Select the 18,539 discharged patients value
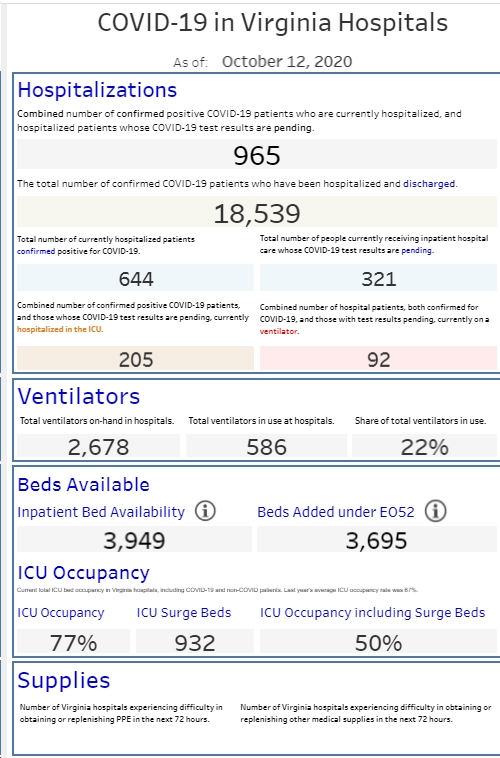The width and height of the screenshot is (500, 758). [257, 213]
